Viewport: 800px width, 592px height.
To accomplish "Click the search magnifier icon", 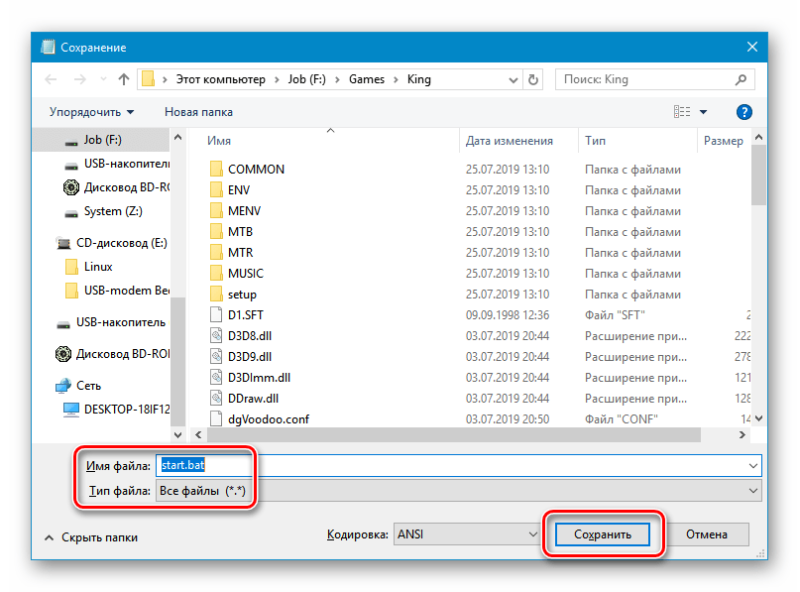I will [741, 79].
